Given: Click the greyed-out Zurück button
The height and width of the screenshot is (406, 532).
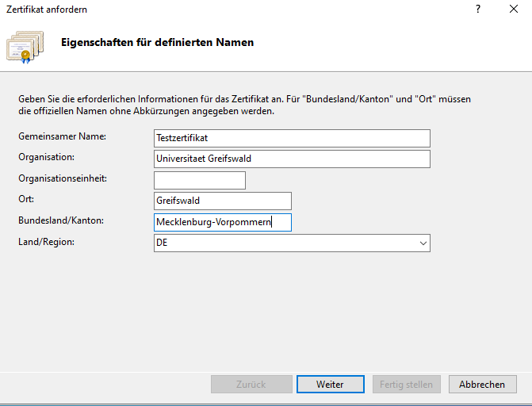Looking at the screenshot, I should coord(251,385).
